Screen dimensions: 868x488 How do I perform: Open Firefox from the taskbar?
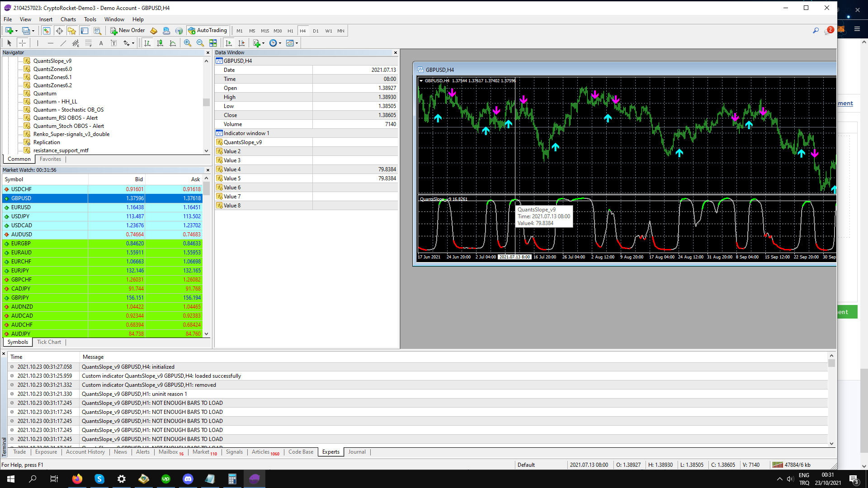point(77,479)
